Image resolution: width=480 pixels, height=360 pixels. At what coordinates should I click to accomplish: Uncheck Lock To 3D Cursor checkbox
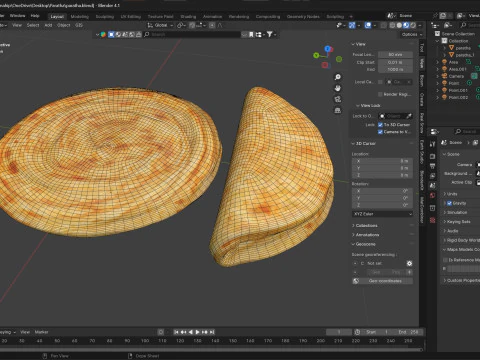(380, 125)
